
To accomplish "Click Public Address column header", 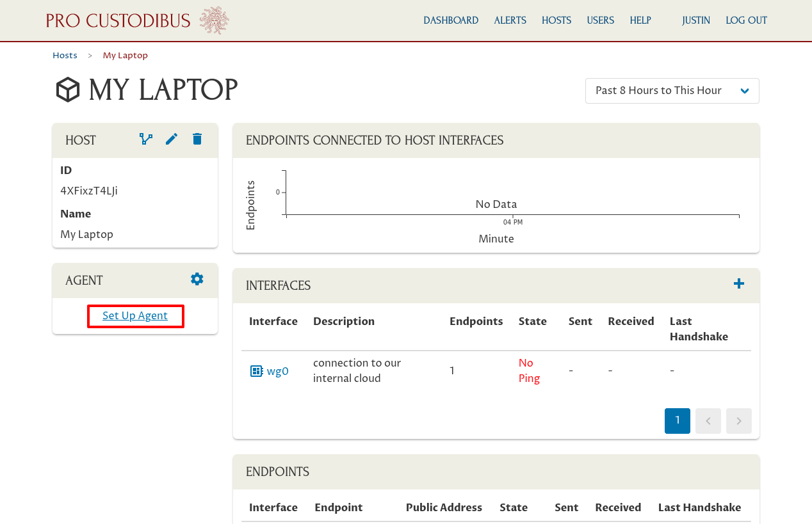I will pos(444,507).
